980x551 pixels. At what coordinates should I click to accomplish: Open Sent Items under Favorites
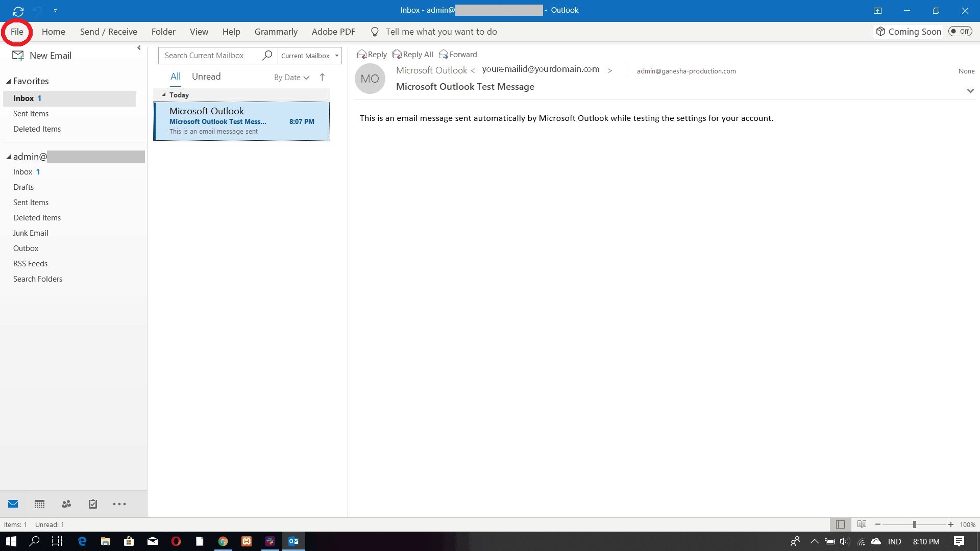[x=31, y=114]
